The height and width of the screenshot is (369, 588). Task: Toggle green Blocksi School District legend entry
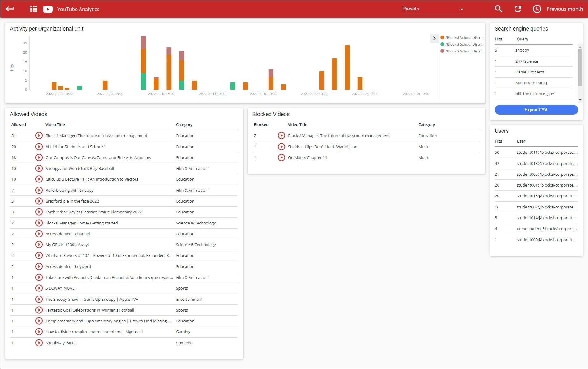point(462,44)
